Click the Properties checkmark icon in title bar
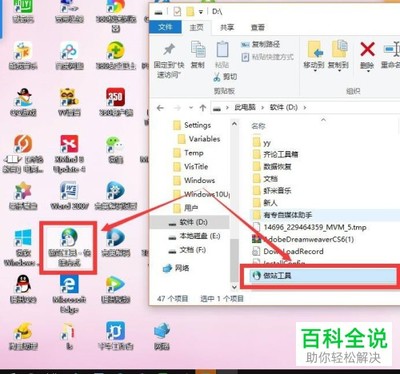 pyautogui.click(x=177, y=12)
